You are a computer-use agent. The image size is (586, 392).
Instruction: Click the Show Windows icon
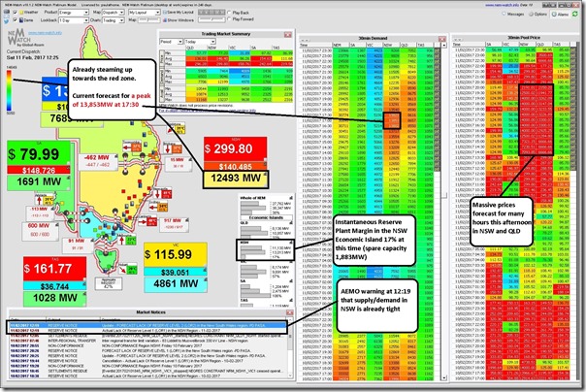(x=165, y=19)
